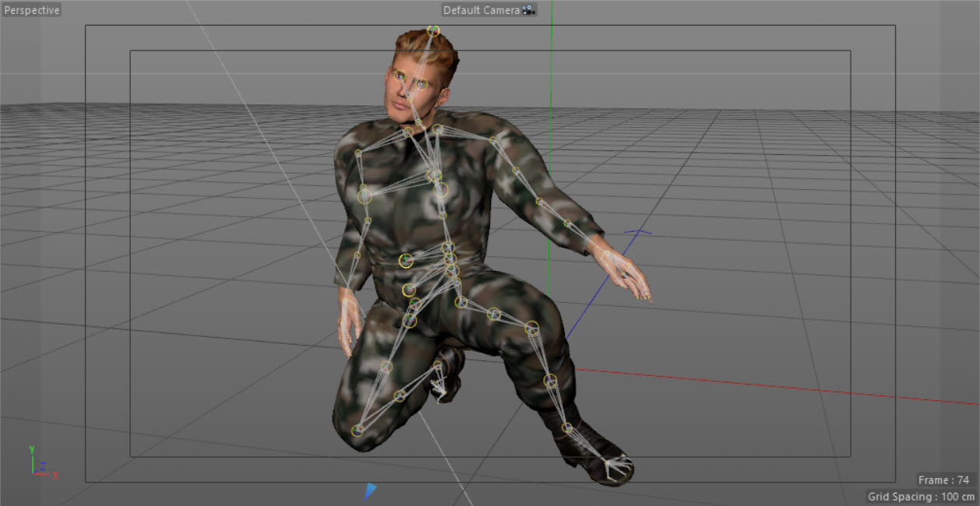The width and height of the screenshot is (980, 506).
Task: Click the XYZ axis orientation gizmo
Action: click(42, 462)
